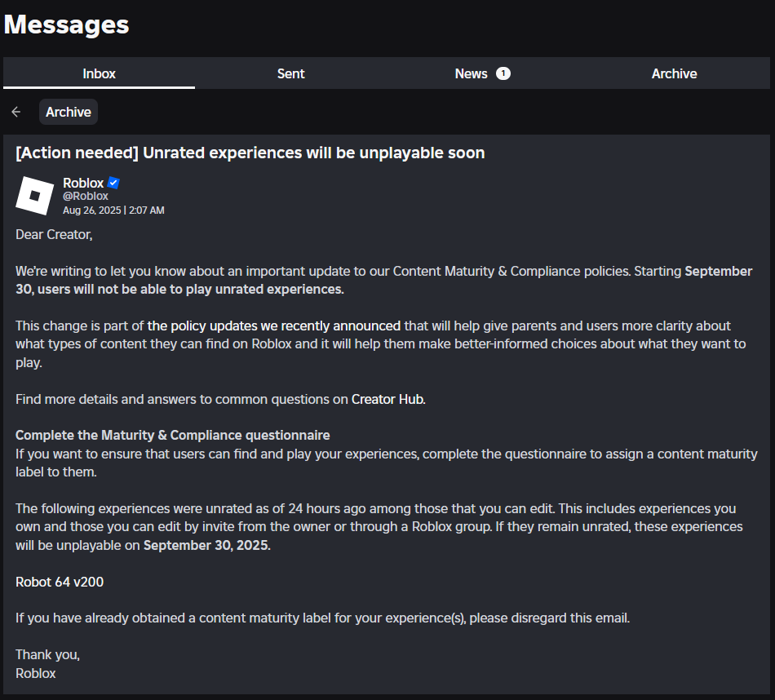Follow the Creator Hub link
Screen dimensions: 775x700
(x=387, y=399)
